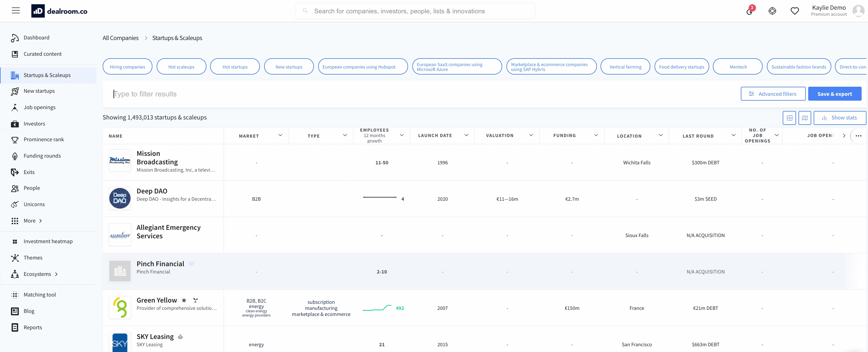Go to All Companies breadcrumb

121,38
